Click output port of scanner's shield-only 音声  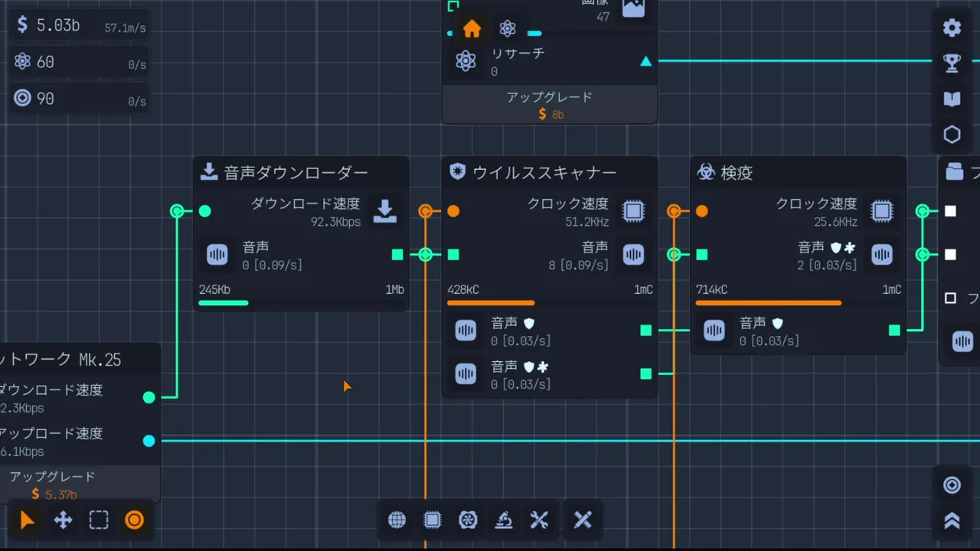coord(646,331)
